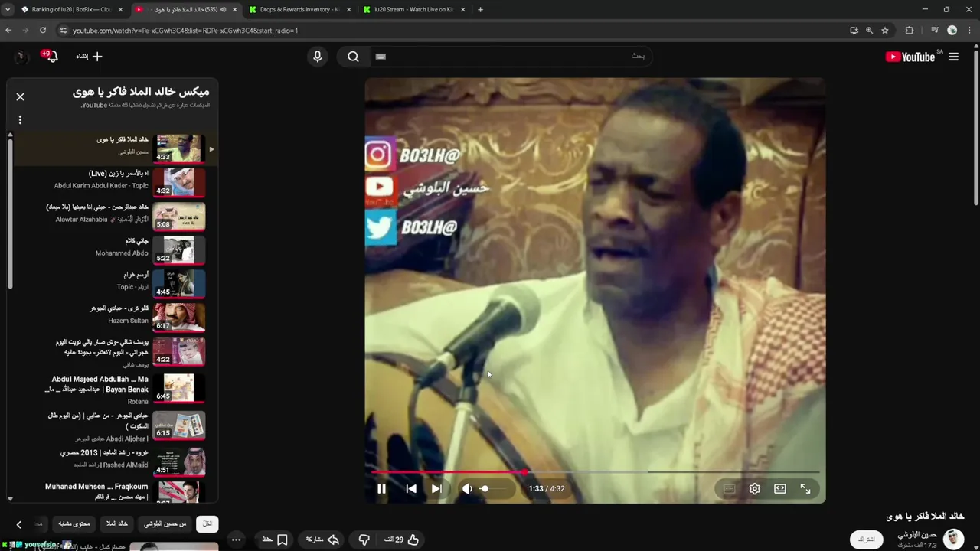The image size is (980, 551).
Task: Open account avatar menu
Action: [x=21, y=57]
